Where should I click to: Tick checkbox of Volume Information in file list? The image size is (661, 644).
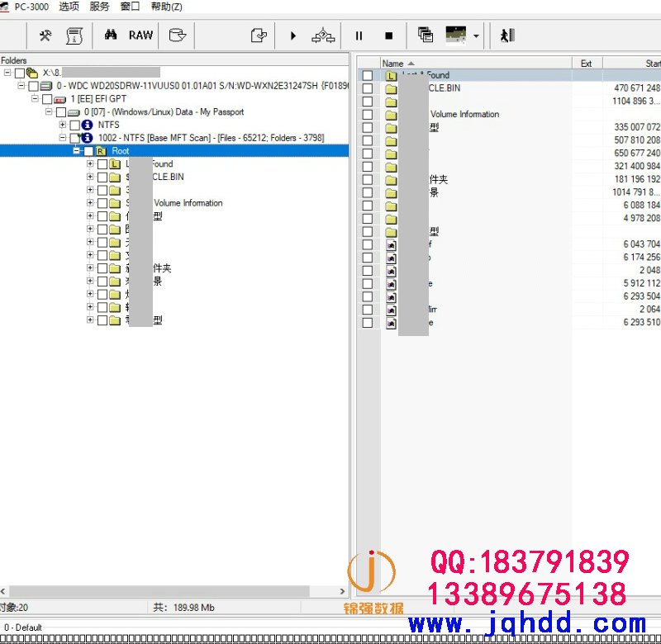coord(368,115)
